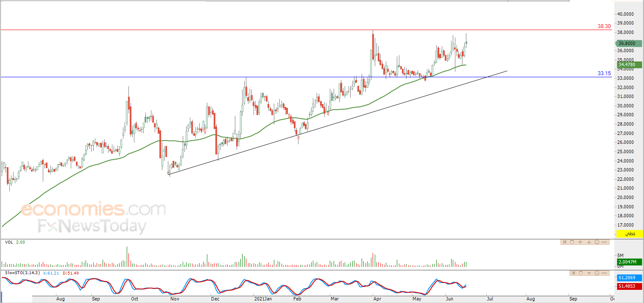Click the 40.0000 price axis label
This screenshot has height=303, width=644.
tap(626, 14)
